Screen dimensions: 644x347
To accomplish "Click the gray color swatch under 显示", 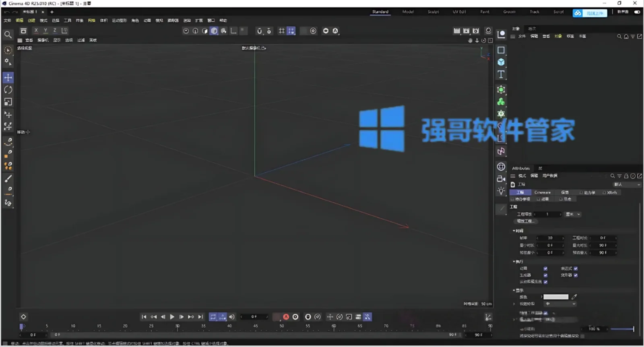I will [x=556, y=297].
